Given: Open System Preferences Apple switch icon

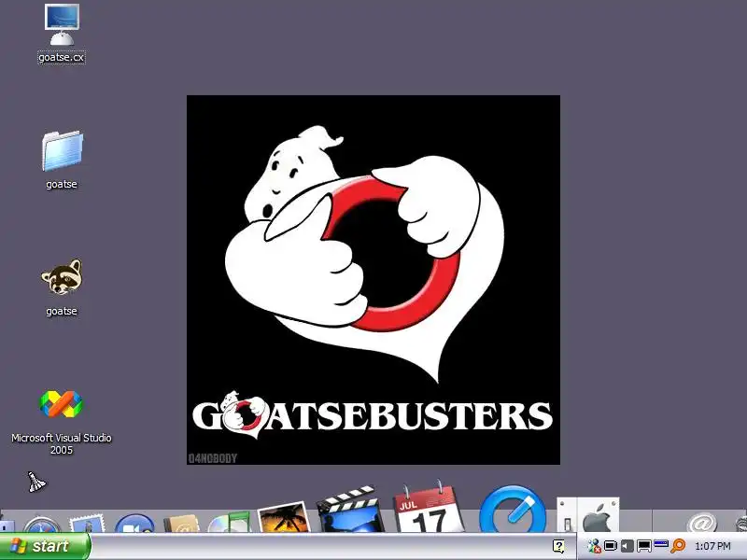Looking at the screenshot, I should pyautogui.click(x=588, y=515).
